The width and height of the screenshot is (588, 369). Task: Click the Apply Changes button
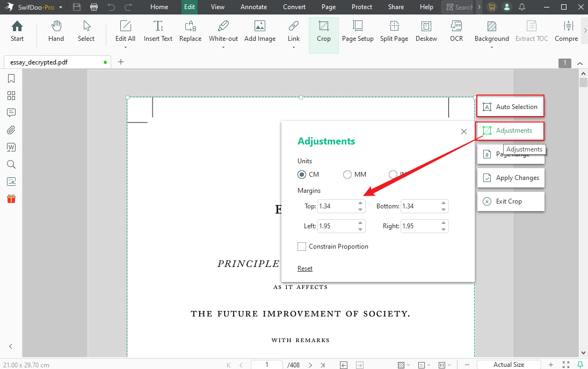511,177
